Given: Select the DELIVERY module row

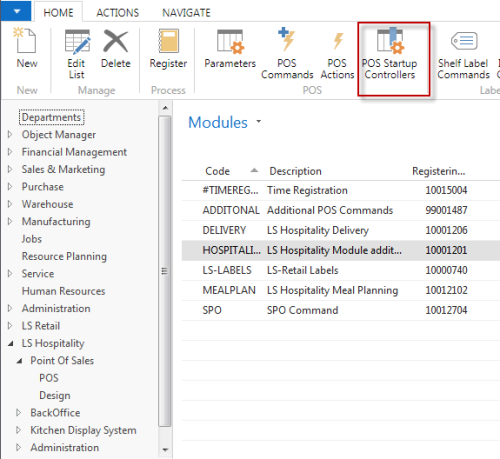Looking at the screenshot, I should pyautogui.click(x=341, y=230).
